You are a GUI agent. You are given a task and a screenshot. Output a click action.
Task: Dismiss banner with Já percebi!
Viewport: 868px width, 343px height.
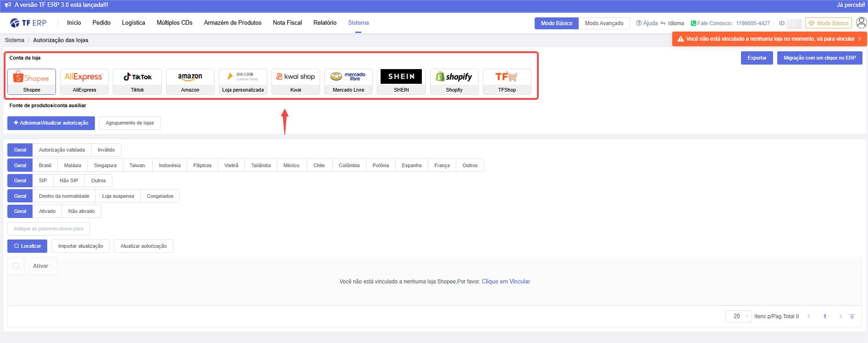point(851,5)
